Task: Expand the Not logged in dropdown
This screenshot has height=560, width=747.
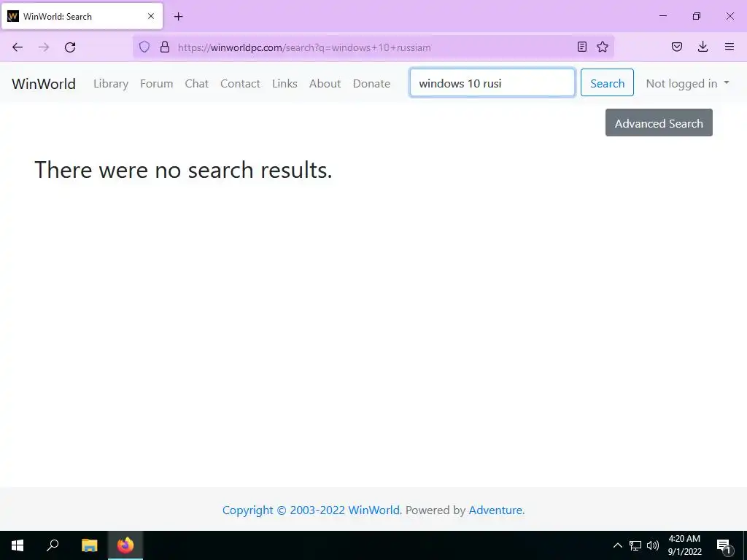Action: click(687, 84)
